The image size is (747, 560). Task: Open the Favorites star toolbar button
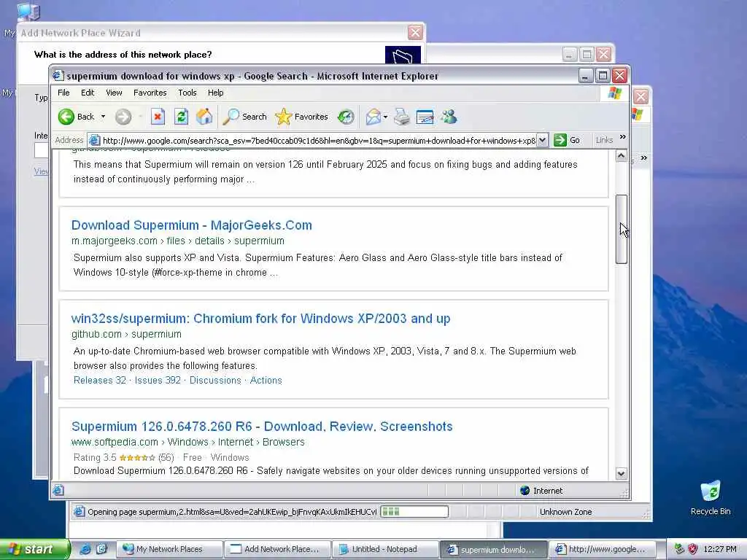click(301, 117)
